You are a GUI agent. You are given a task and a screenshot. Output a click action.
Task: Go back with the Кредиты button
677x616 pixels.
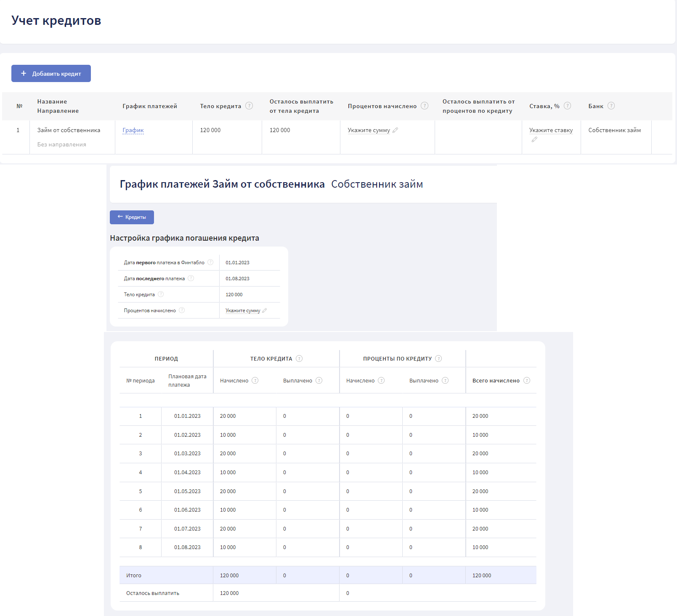pyautogui.click(x=132, y=217)
